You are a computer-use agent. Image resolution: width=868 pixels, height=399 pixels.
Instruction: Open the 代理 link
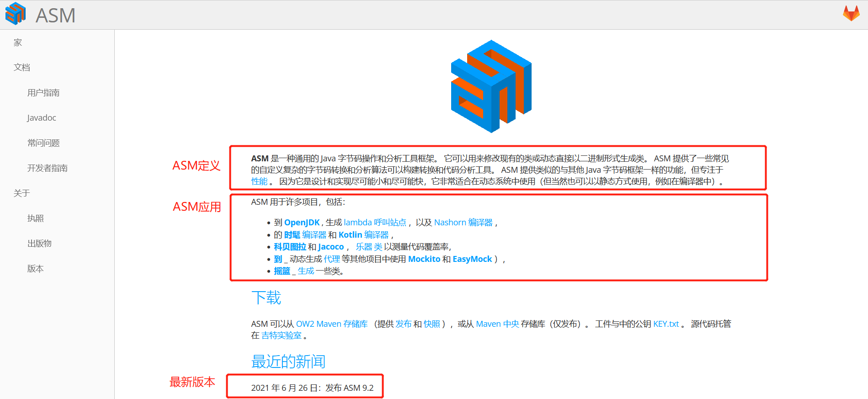tap(332, 259)
